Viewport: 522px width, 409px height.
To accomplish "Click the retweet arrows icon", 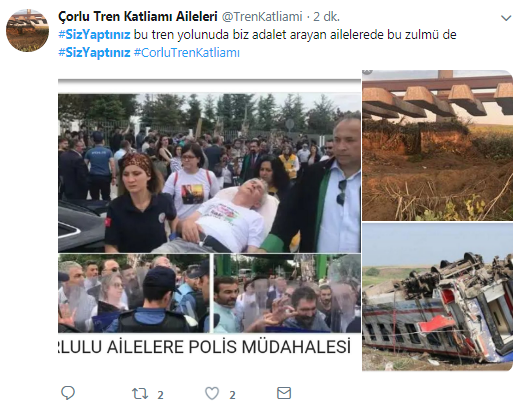I will pos(140,394).
